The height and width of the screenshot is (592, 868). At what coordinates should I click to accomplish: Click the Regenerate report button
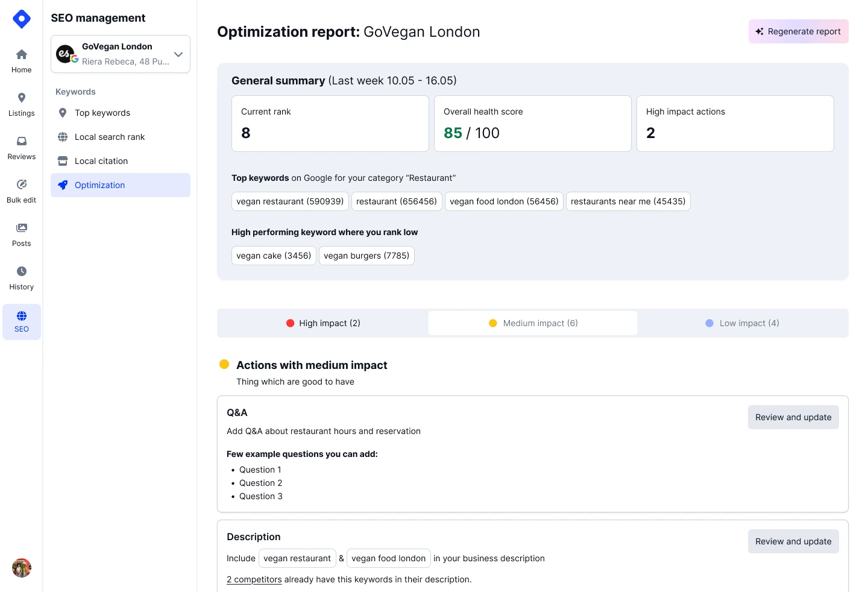(798, 31)
